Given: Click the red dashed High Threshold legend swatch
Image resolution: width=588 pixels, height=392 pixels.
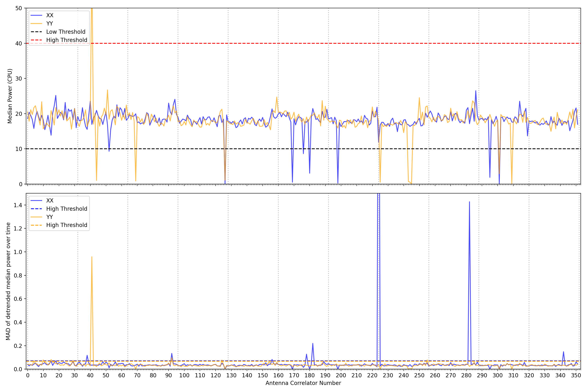Looking at the screenshot, I should (x=36, y=40).
